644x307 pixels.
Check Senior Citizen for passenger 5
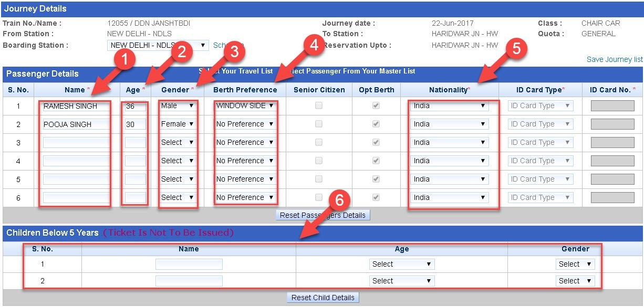[319, 179]
